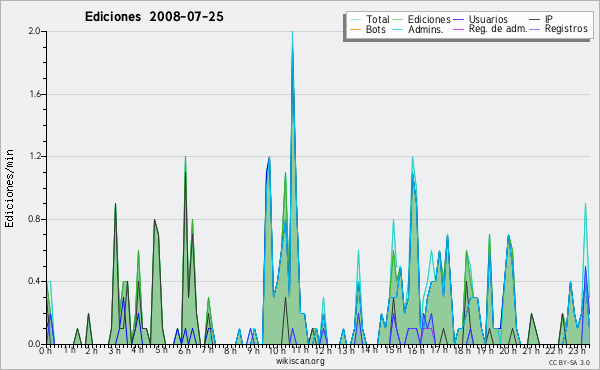The height and width of the screenshot is (370, 600).
Task: Click the '20 h' x-axis label
Action: coord(508,350)
